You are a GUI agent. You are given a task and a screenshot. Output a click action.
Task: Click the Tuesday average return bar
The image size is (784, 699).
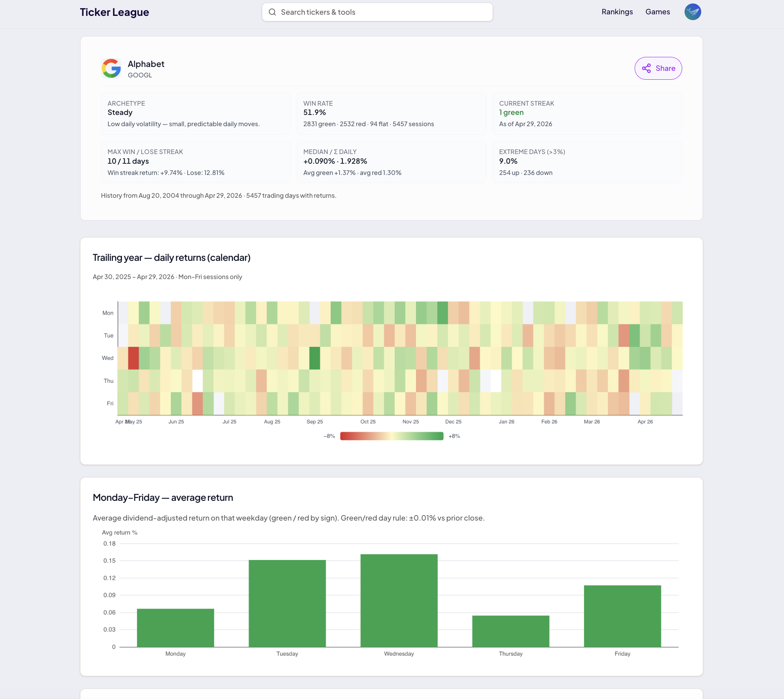coord(287,603)
